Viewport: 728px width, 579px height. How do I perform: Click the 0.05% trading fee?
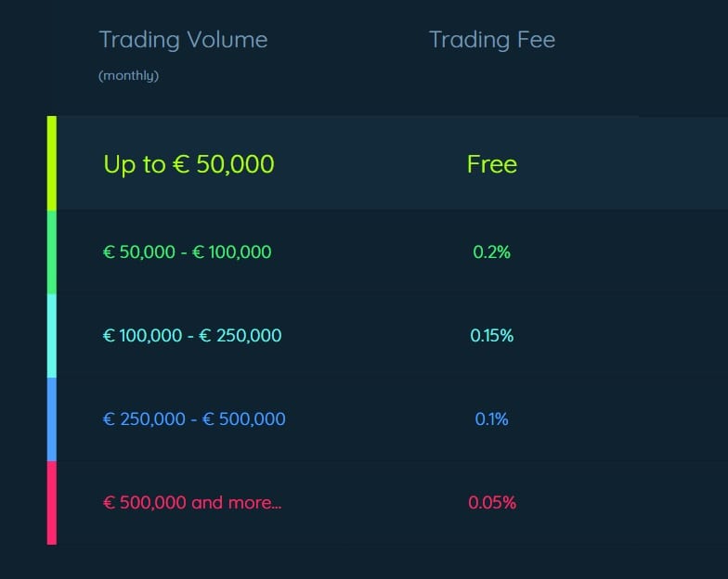[x=492, y=503]
